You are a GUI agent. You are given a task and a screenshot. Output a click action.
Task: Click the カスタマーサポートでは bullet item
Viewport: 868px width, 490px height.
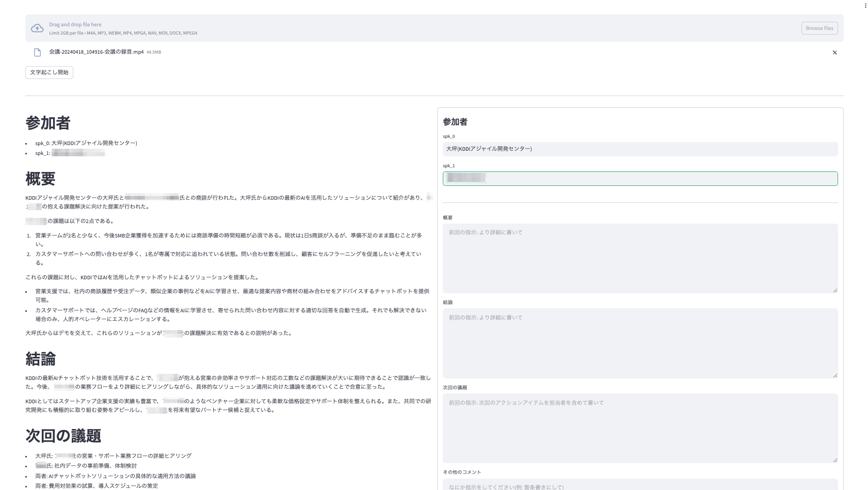[x=231, y=314]
